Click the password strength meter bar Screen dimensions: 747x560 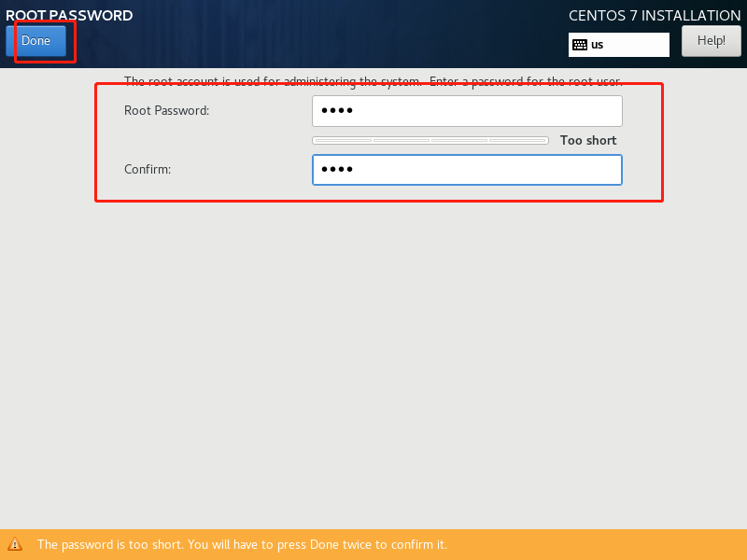430,141
